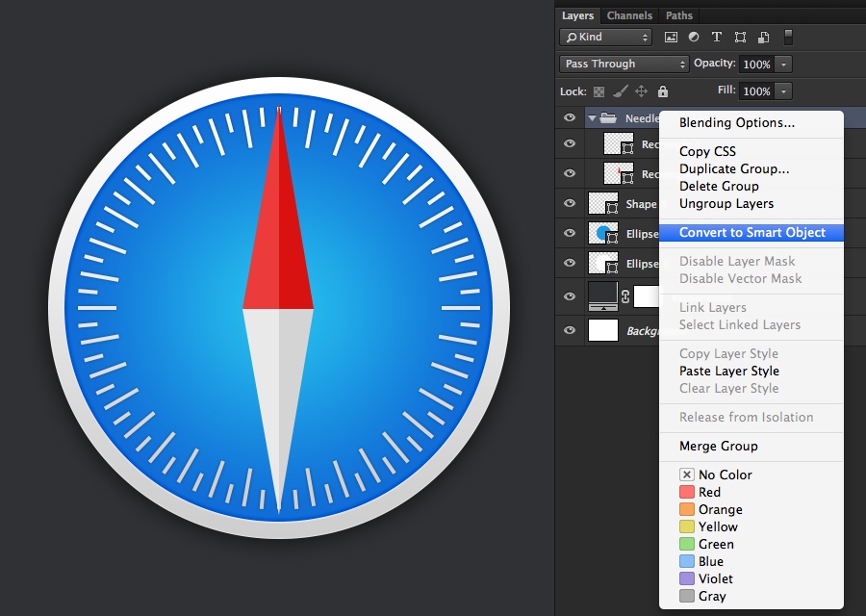This screenshot has width=866, height=616.
Task: Click the Needle group folder icon
Action: point(608,117)
